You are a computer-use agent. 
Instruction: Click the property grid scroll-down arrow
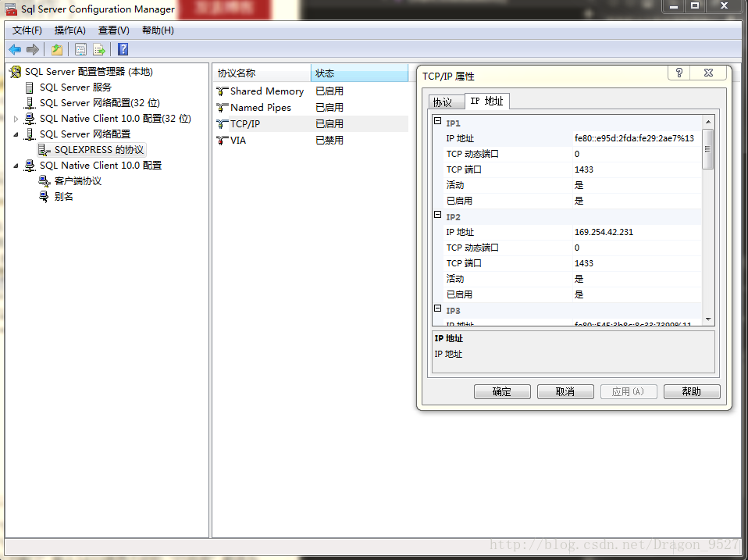tap(708, 319)
